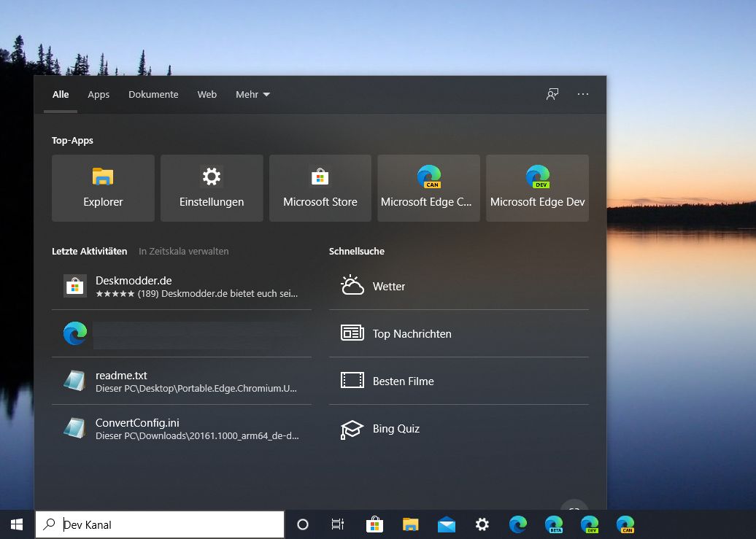Click the In Zeitskala verwalten link
The width and height of the screenshot is (756, 539).
point(184,251)
